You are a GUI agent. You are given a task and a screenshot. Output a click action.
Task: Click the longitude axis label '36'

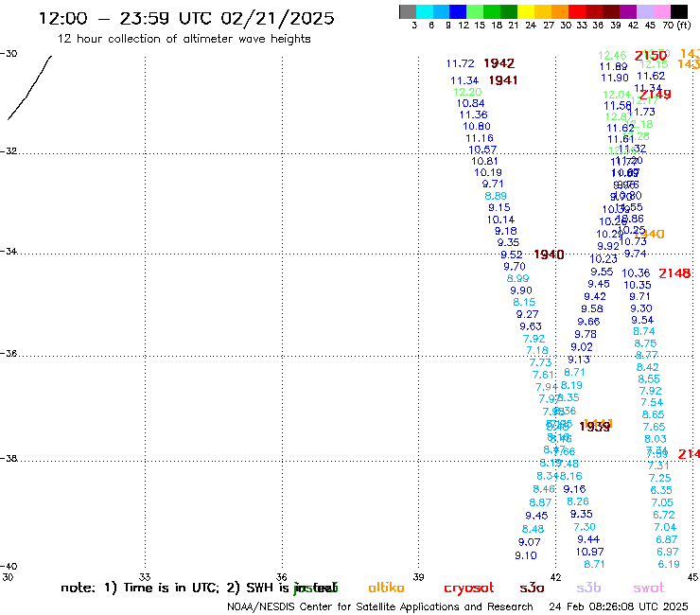pyautogui.click(x=281, y=577)
